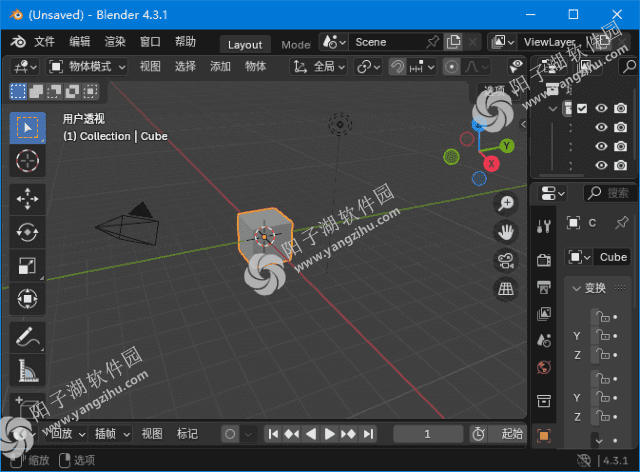This screenshot has width=640, height=472.
Task: Click the Add Cube tool
Action: point(27,405)
